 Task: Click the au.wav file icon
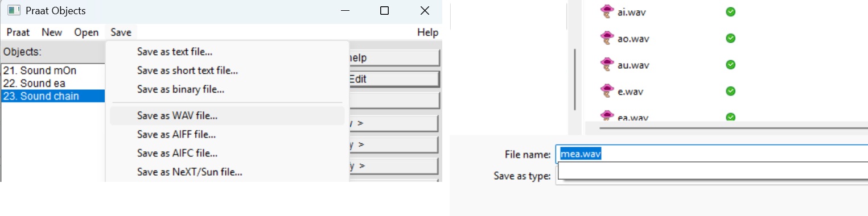607,64
